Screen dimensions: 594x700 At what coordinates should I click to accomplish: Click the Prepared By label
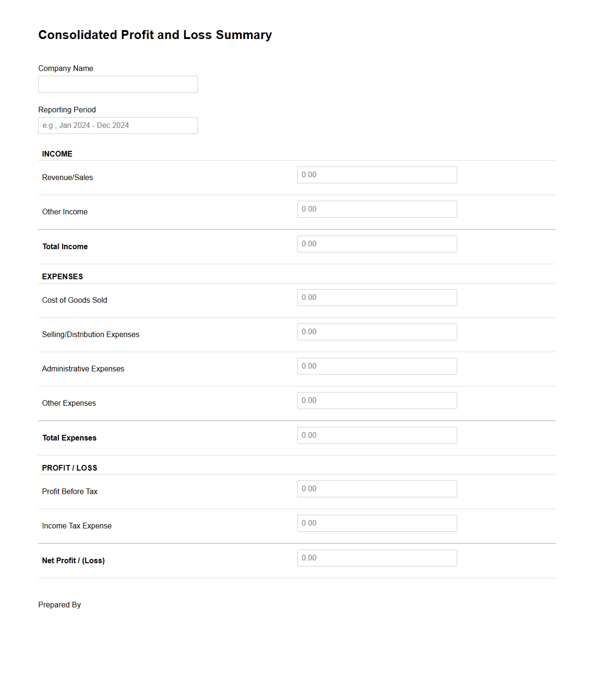coord(60,605)
